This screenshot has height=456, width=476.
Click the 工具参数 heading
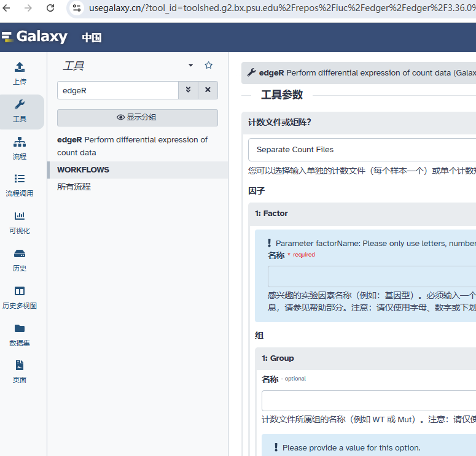point(282,95)
